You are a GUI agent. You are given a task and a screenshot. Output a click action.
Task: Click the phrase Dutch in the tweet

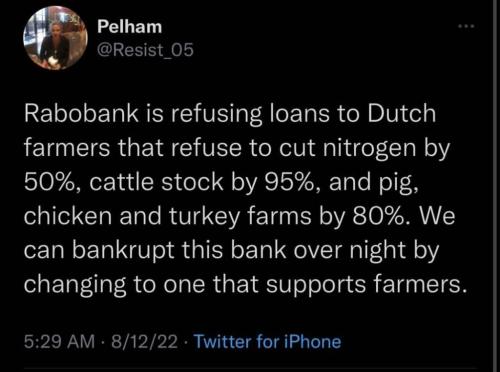402,113
